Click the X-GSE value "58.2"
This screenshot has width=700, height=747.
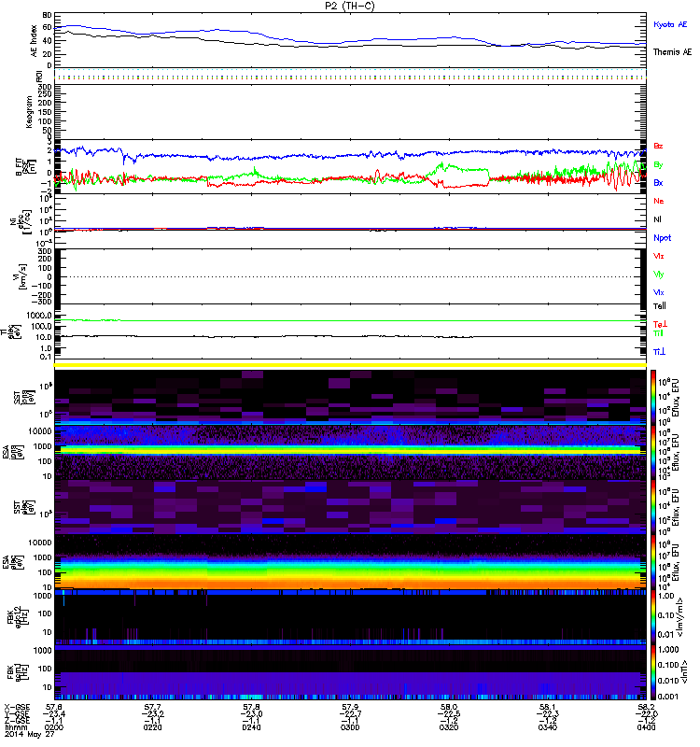point(646,707)
